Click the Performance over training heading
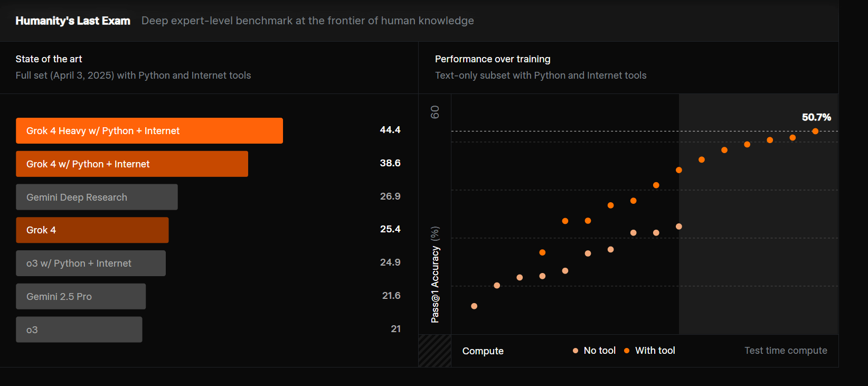The height and width of the screenshot is (386, 868). [x=493, y=59]
